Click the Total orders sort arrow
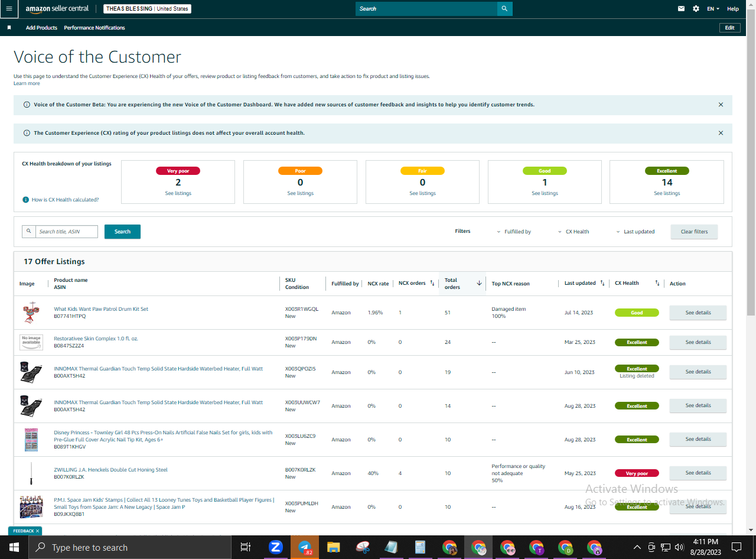 pos(479,284)
